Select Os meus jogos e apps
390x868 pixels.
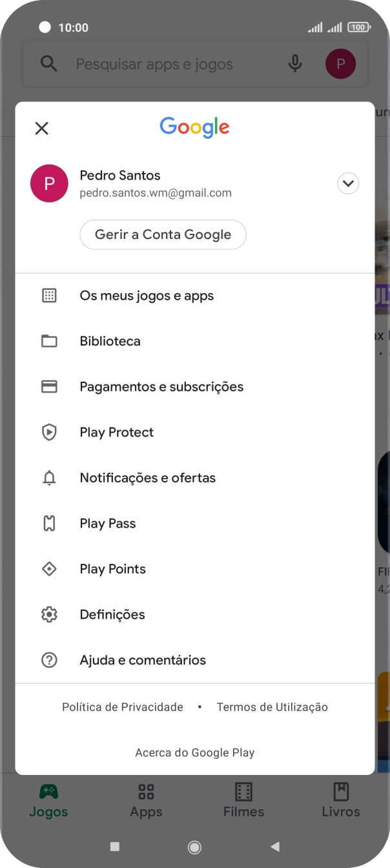click(x=147, y=295)
